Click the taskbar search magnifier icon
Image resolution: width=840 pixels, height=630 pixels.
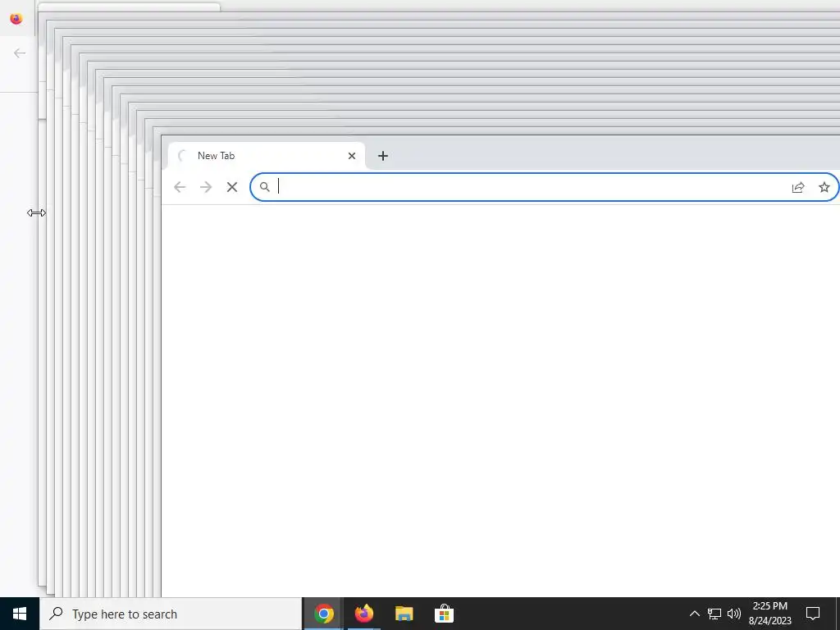coord(56,614)
